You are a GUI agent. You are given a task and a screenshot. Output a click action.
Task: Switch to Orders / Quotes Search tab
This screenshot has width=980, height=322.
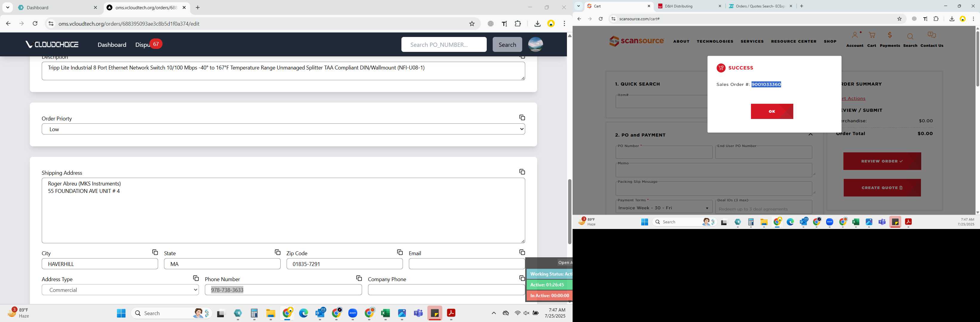(760, 6)
